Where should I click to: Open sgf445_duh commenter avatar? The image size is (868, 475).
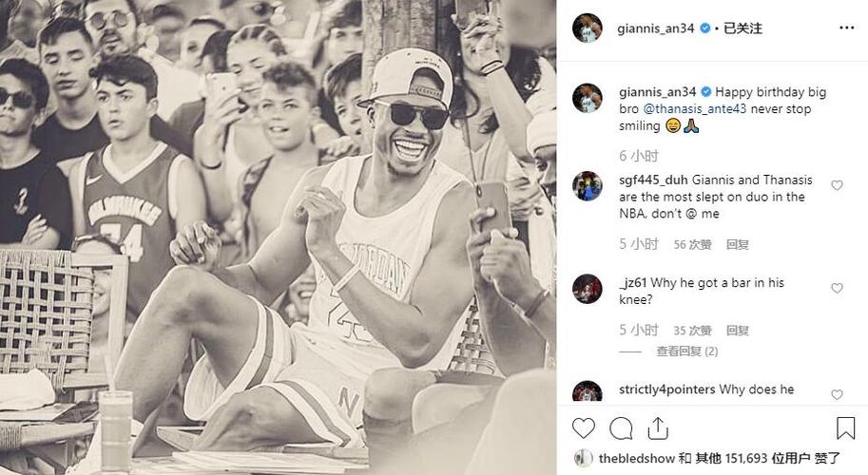587,186
